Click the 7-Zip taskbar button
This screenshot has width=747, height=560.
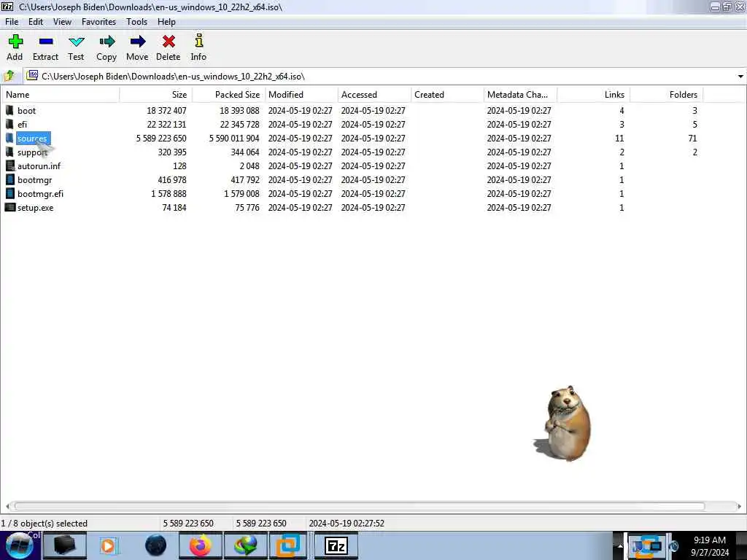[x=336, y=545]
